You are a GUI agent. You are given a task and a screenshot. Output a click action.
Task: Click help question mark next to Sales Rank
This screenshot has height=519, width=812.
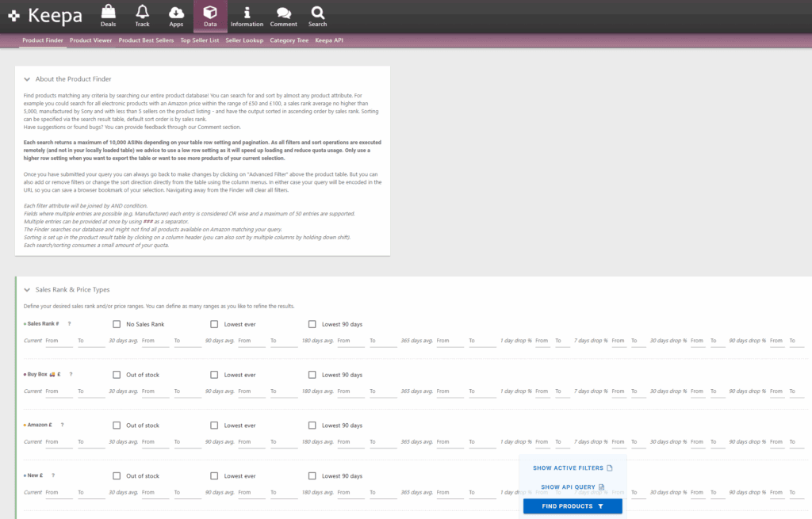click(70, 324)
